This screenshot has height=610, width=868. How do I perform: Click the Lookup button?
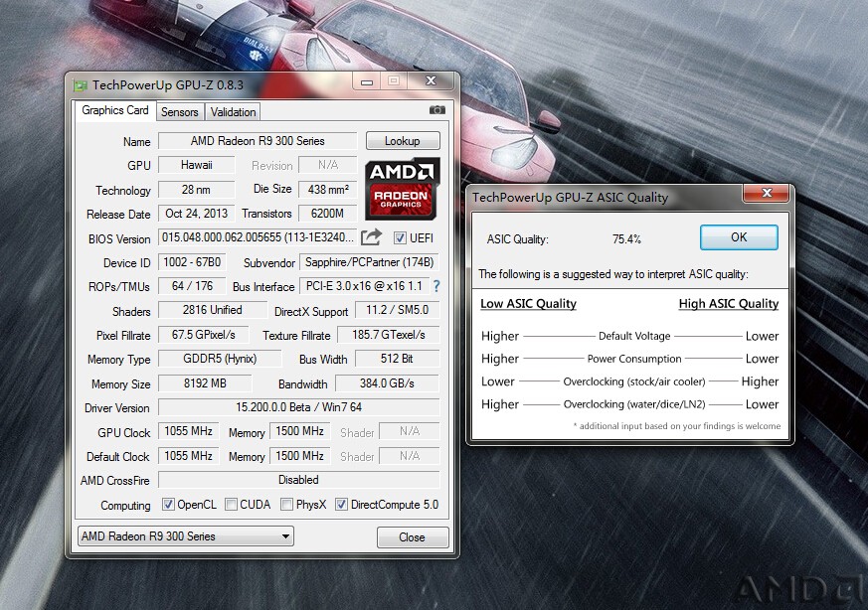403,141
